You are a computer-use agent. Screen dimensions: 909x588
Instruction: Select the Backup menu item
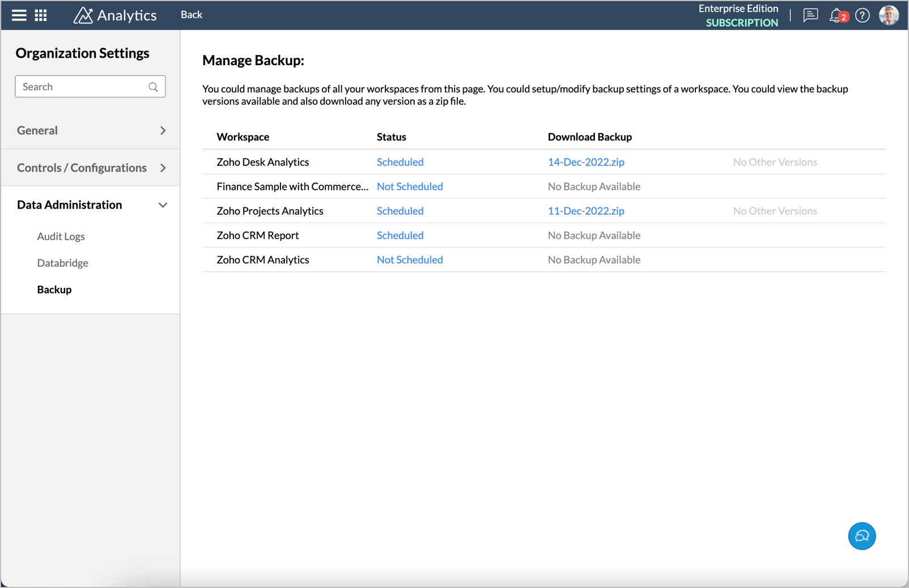pos(54,289)
